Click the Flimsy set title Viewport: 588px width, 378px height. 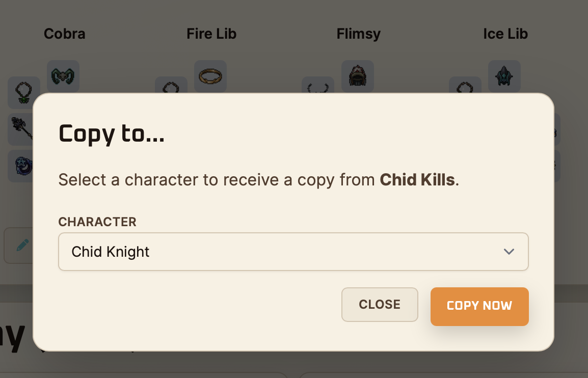[x=358, y=34]
